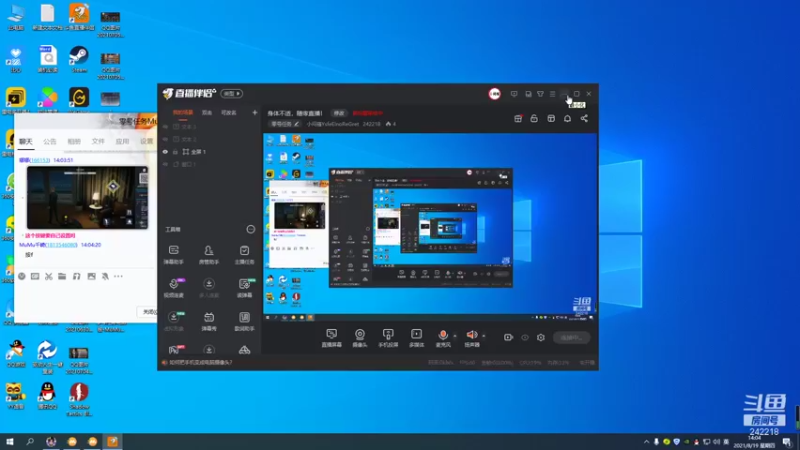This screenshot has height=450, width=800.
Task: Open the 读弹幕 tool
Action: pos(244,288)
